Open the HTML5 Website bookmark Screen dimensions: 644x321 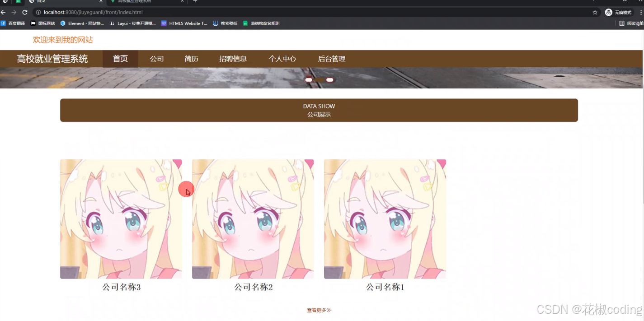[x=184, y=23]
